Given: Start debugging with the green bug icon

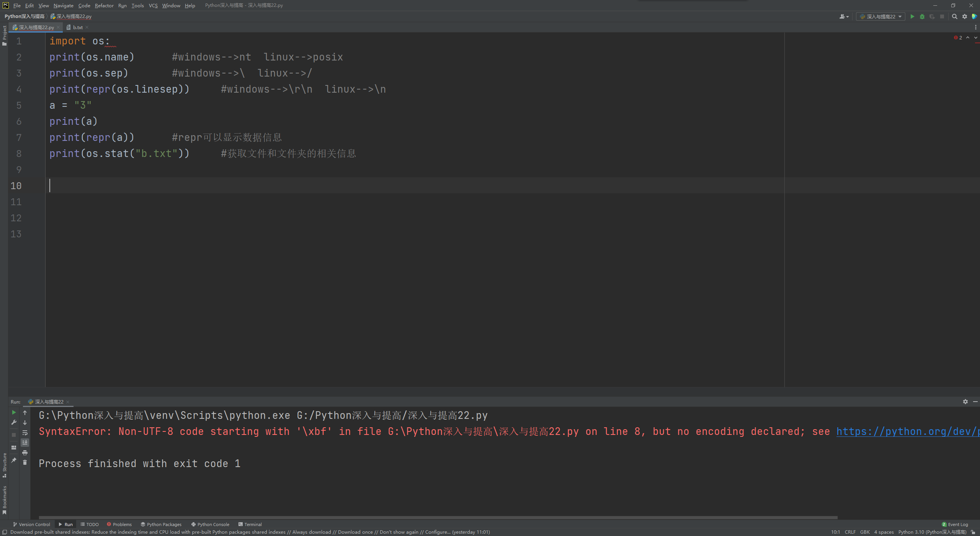Looking at the screenshot, I should pyautogui.click(x=922, y=16).
